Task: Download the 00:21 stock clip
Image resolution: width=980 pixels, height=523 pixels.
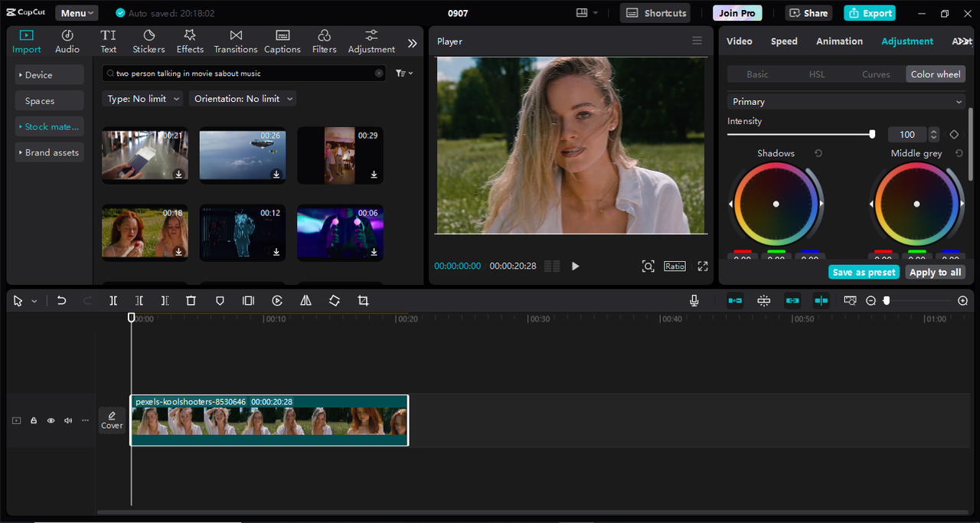Action: point(178,175)
